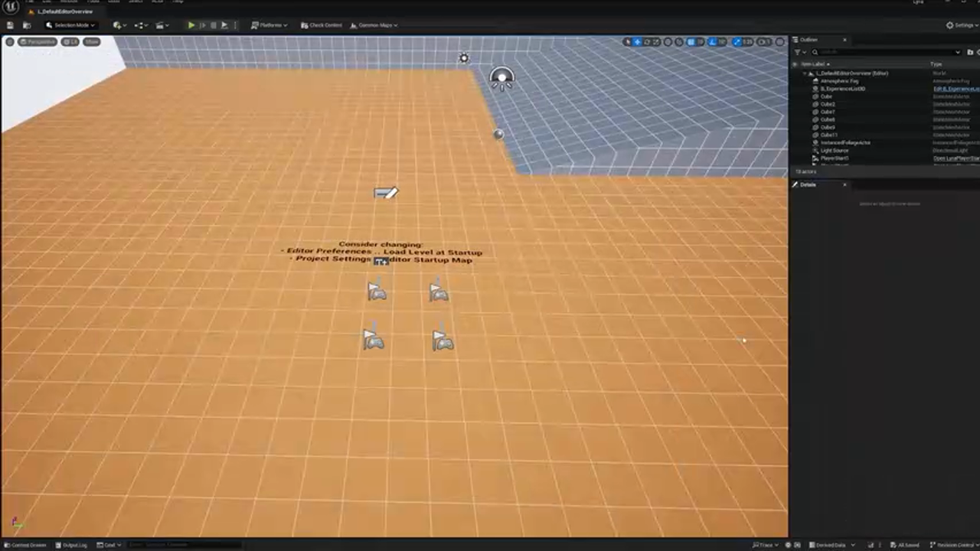Open the Selection Mode dropdown
The image size is (980, 551).
pyautogui.click(x=70, y=25)
